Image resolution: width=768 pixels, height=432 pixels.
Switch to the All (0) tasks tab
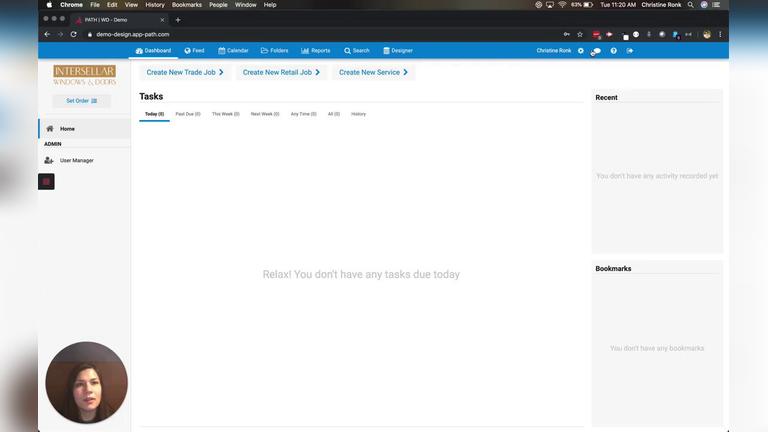[x=334, y=114]
